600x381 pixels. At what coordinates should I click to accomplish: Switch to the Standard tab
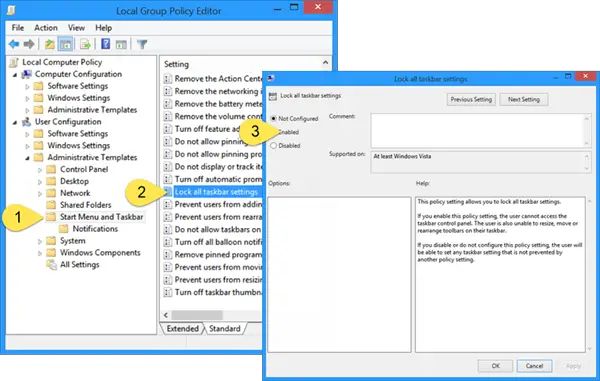pos(225,329)
